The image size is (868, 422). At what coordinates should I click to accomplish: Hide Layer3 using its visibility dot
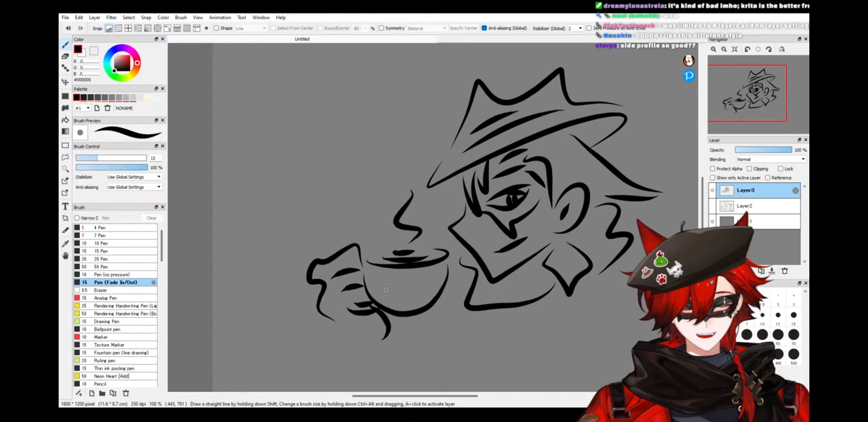[712, 190]
